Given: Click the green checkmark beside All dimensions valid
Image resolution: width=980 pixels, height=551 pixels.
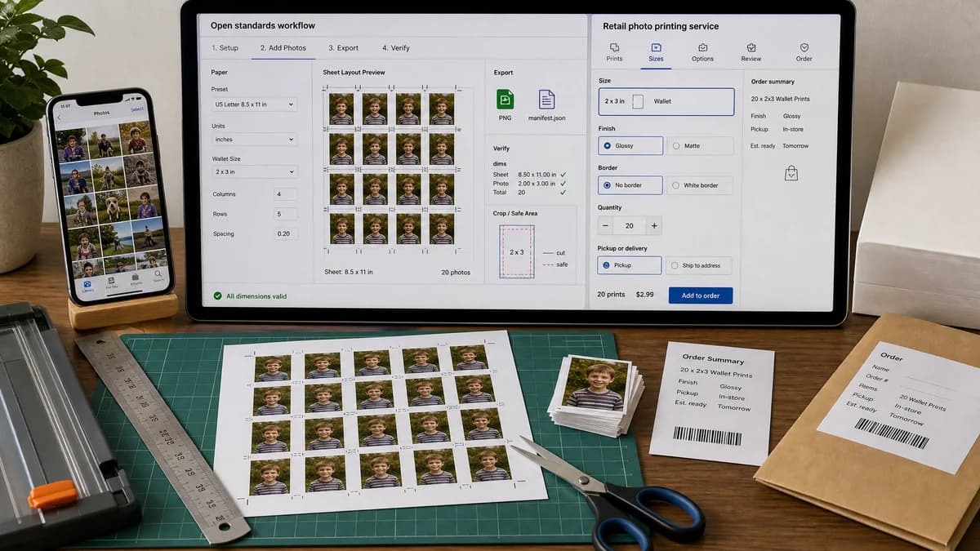Looking at the screenshot, I should tap(217, 296).
